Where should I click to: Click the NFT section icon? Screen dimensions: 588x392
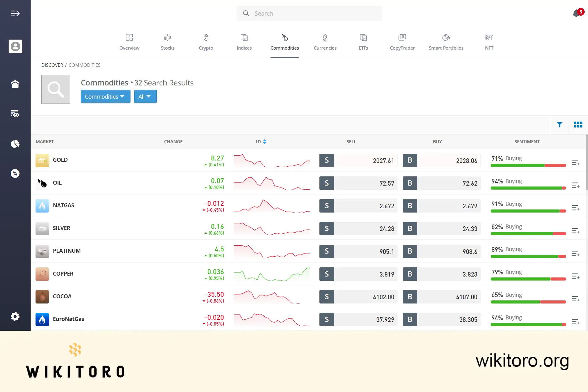tap(489, 38)
